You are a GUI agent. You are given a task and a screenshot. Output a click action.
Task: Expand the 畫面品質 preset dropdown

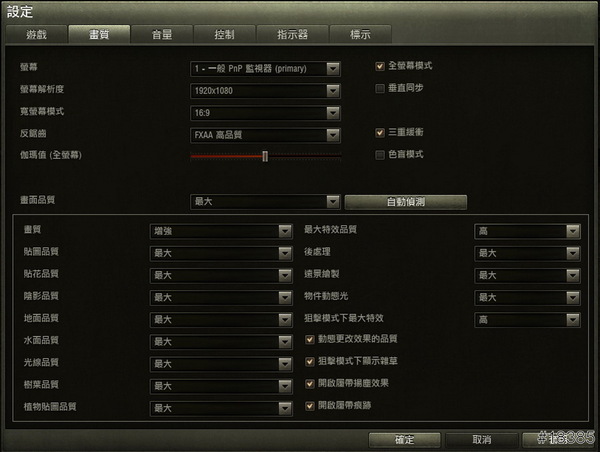pyautogui.click(x=265, y=202)
